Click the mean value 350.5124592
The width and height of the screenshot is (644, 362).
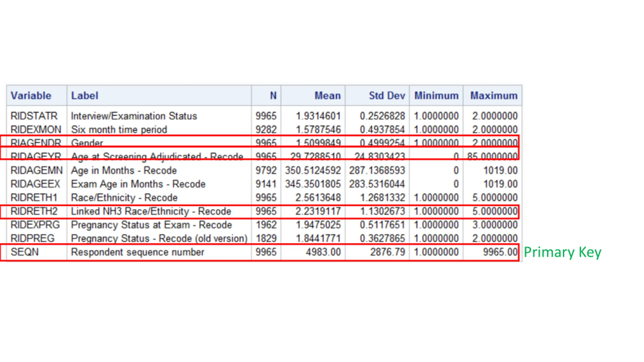pyautogui.click(x=313, y=170)
